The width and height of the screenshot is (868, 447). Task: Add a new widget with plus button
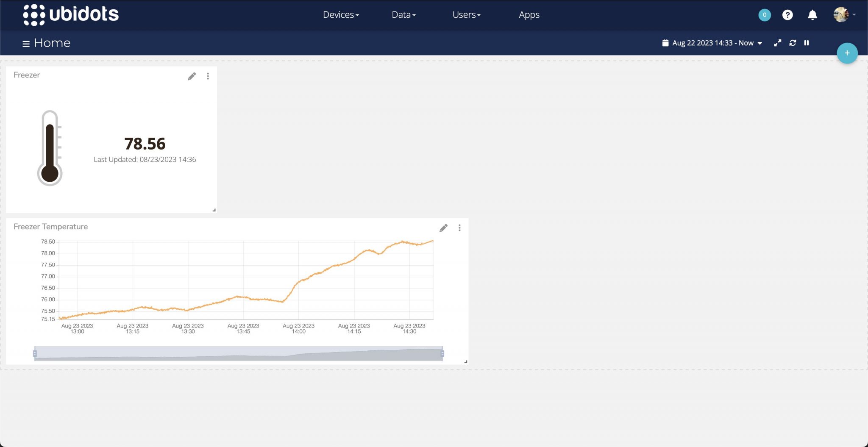(847, 53)
